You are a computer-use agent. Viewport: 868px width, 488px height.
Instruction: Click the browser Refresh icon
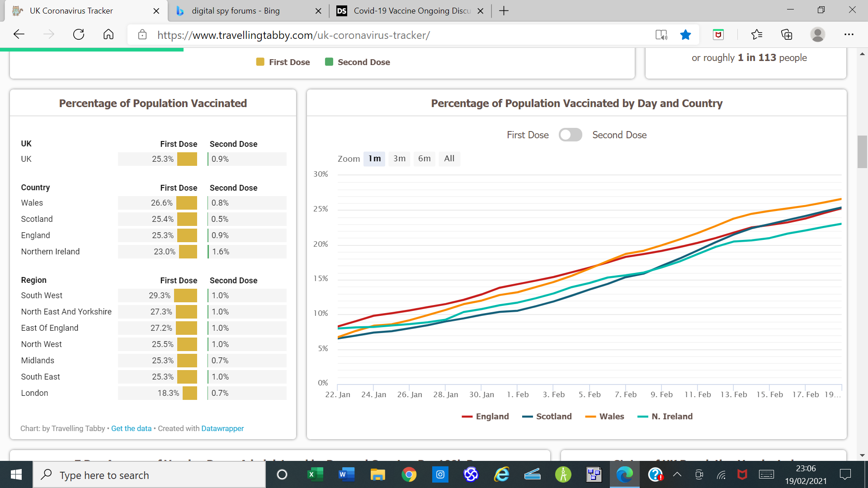(x=79, y=35)
